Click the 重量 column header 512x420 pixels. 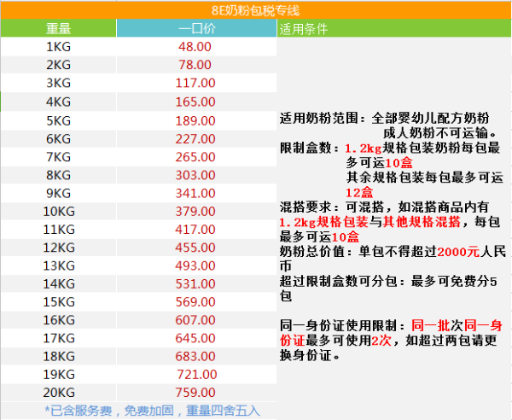[x=58, y=28]
